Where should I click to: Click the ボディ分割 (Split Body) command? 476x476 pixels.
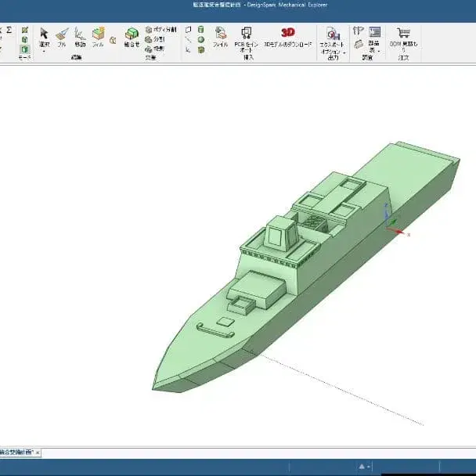pyautogui.click(x=161, y=30)
